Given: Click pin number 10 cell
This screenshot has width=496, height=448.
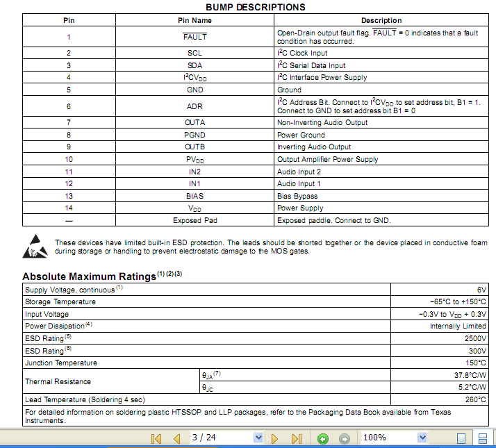Looking at the screenshot, I should pos(69,160).
